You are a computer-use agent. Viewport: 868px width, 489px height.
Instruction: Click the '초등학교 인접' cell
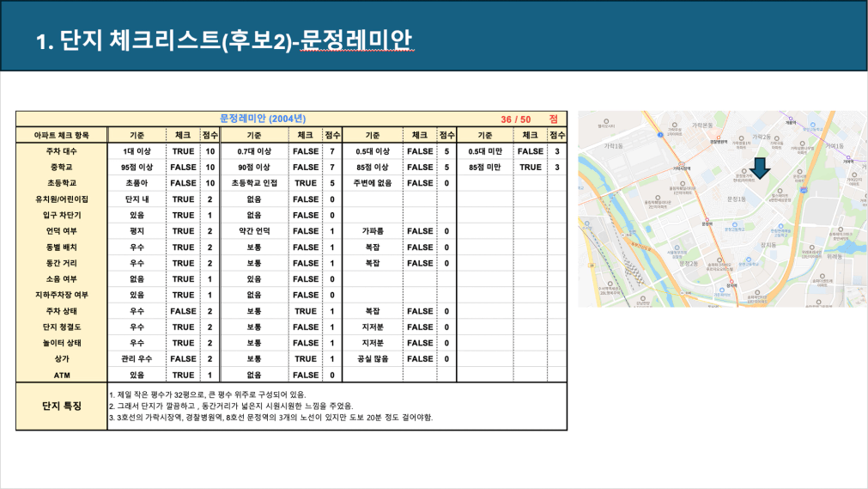[254, 183]
